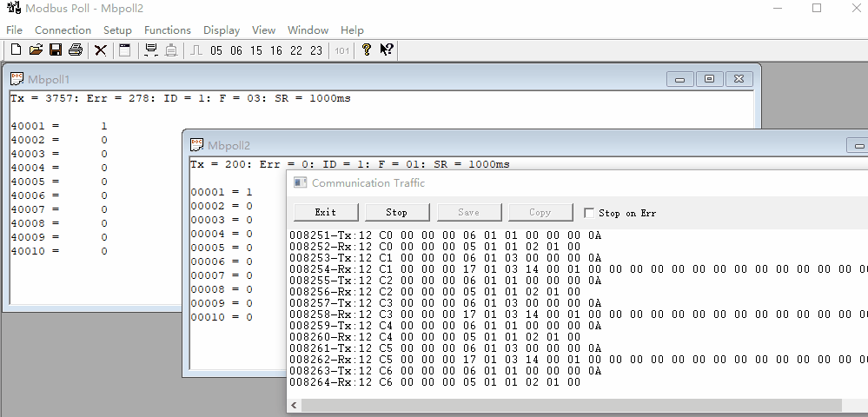Click traffic log line 008254-Rx
Screen dimensions: 868x417
click(x=579, y=269)
